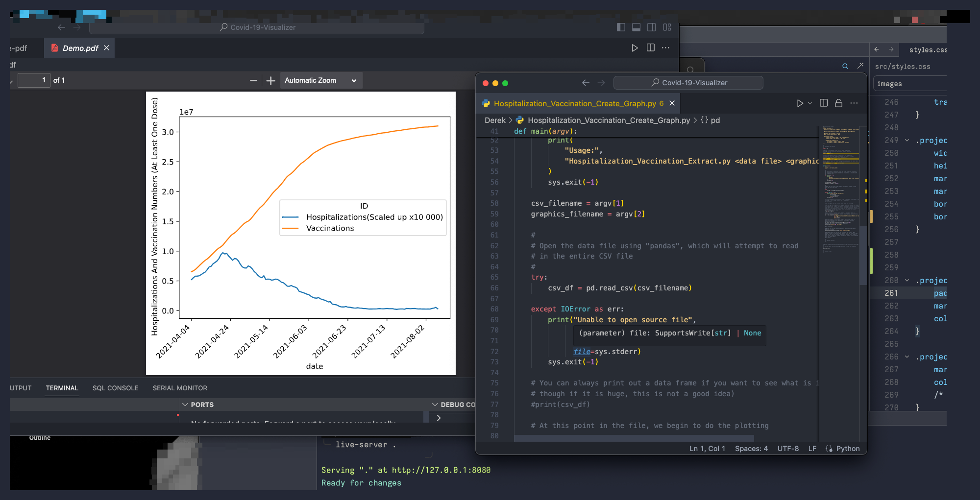Switch to SQL CONSOLE panel tab
This screenshot has height=500, width=980.
(115, 388)
